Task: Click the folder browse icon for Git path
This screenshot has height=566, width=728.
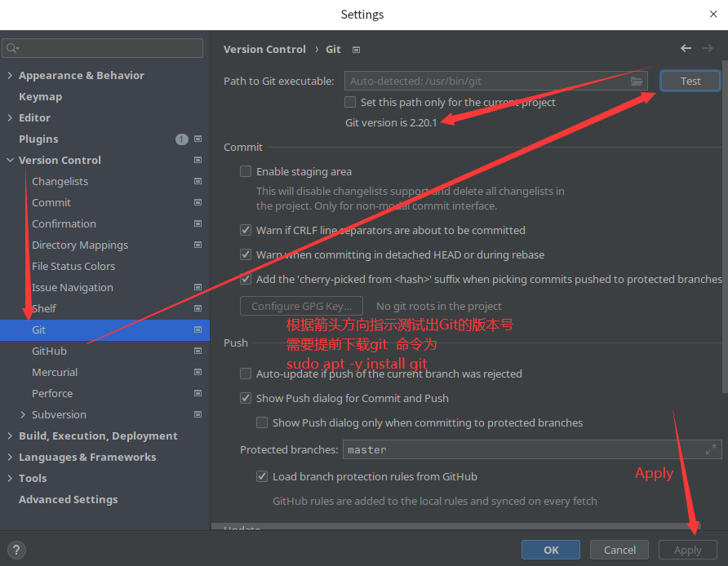Action: 636,82
